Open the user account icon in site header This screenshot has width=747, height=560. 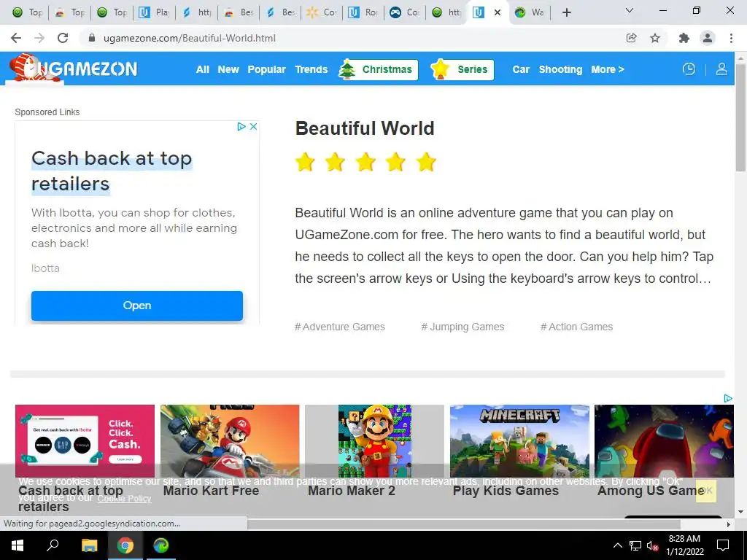coord(721,69)
